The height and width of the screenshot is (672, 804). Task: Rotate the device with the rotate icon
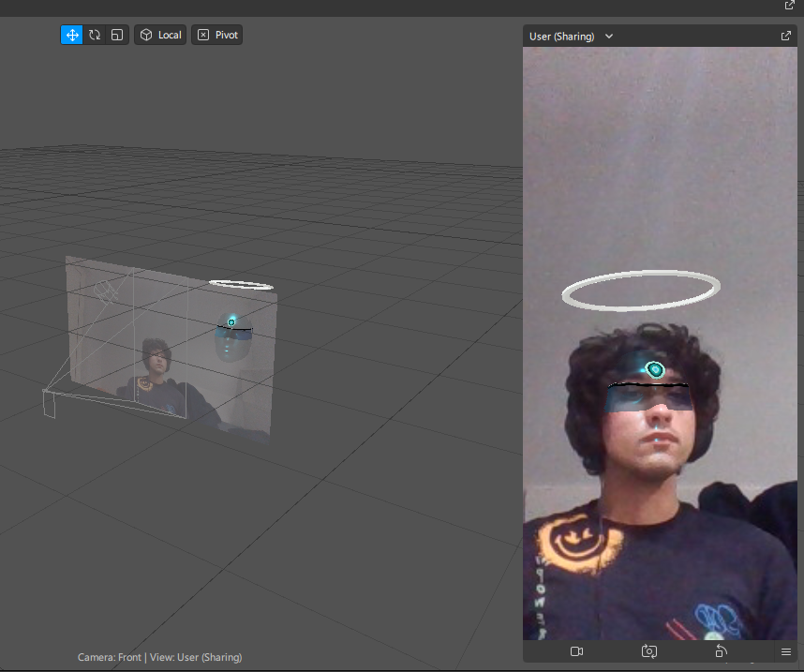(x=721, y=651)
